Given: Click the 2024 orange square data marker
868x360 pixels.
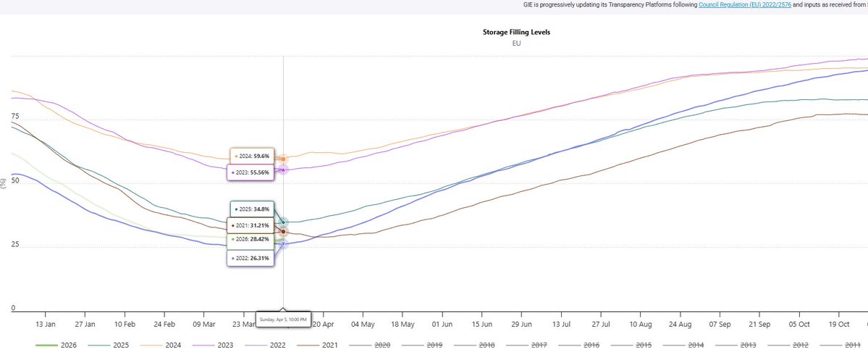Looking at the screenshot, I should 284,159.
